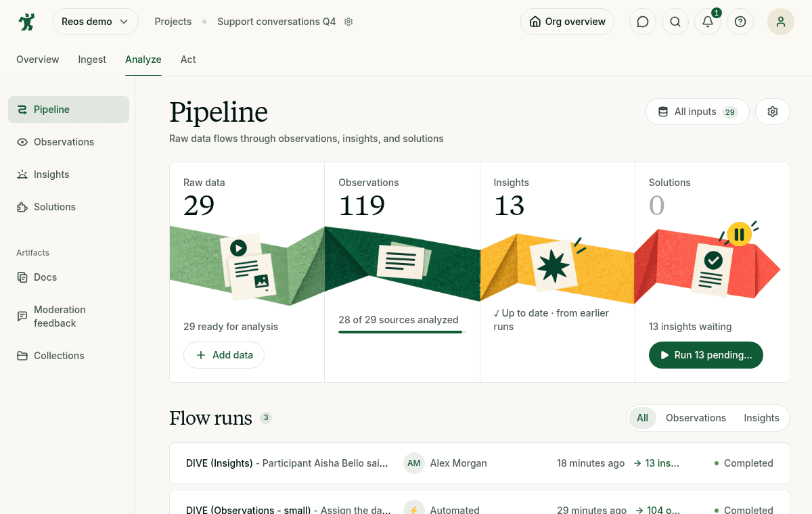Select Pipeline in the sidebar
Screen dimensions: 812x514
(x=68, y=110)
